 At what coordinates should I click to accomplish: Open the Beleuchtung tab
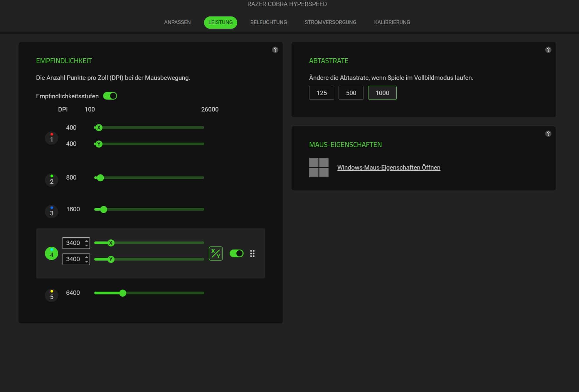click(x=268, y=22)
